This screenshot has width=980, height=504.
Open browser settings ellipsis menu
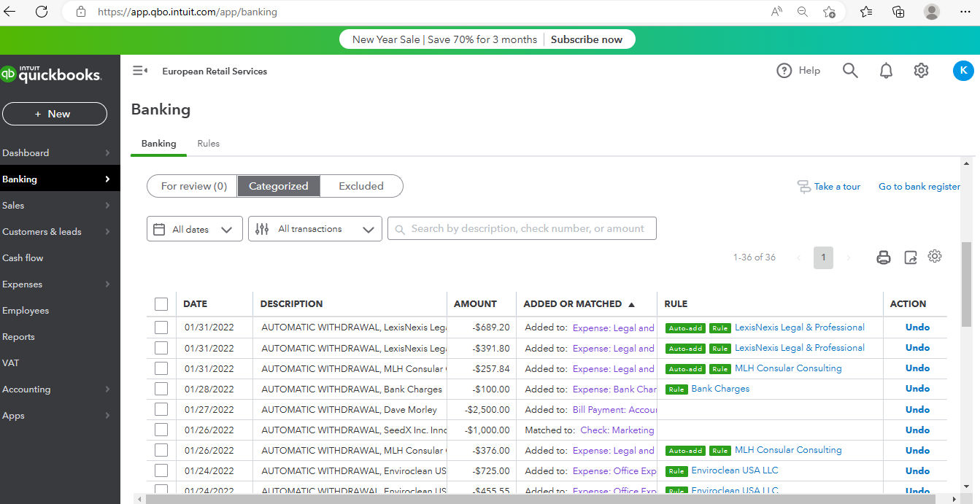point(965,12)
